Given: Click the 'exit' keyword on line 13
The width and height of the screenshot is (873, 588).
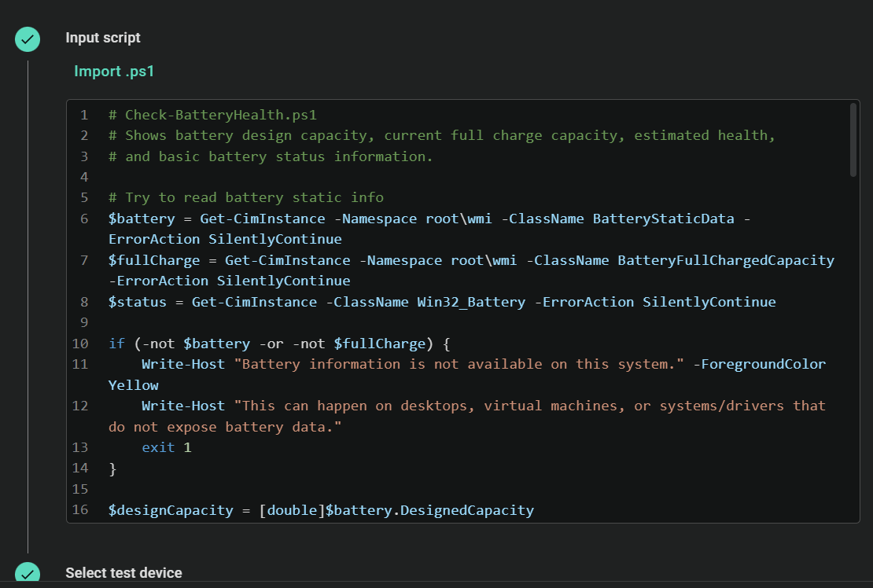Looking at the screenshot, I should click(158, 448).
